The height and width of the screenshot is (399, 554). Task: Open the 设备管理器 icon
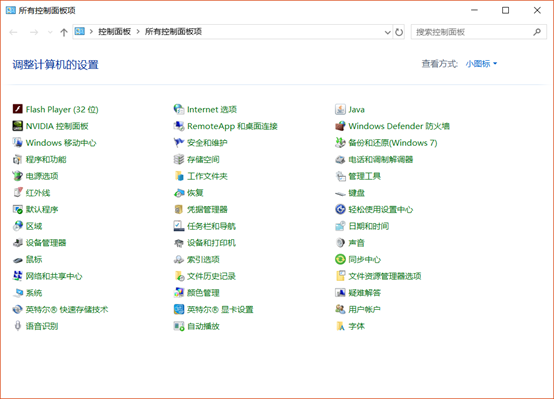tap(18, 242)
